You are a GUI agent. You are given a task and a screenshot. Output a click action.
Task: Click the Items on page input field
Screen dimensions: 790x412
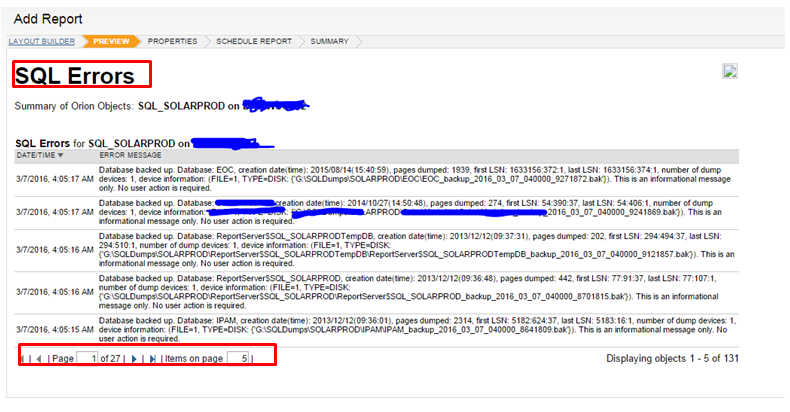point(238,358)
